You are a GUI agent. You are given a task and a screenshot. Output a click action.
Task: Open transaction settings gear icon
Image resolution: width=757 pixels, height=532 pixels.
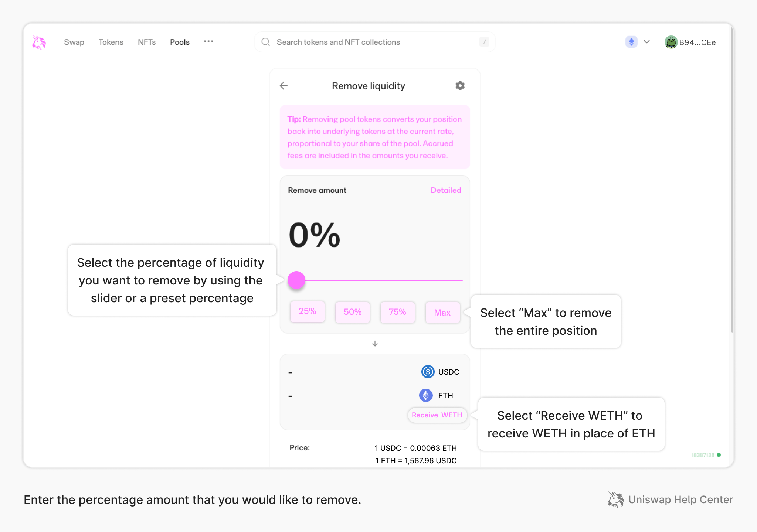point(460,86)
